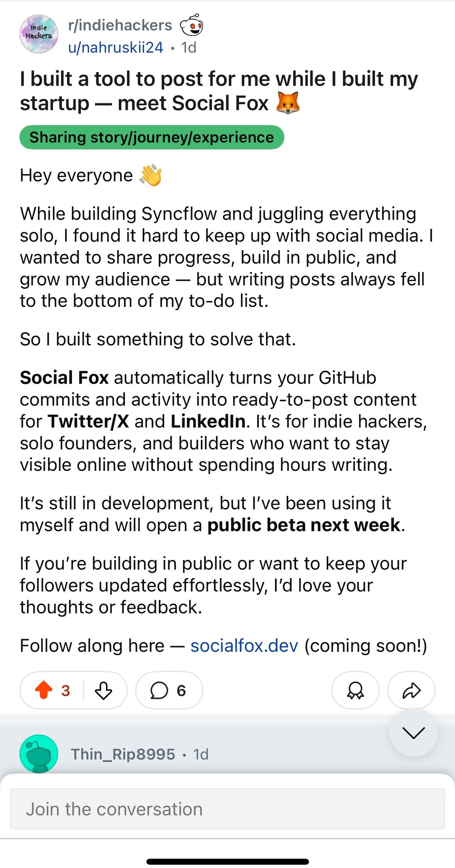Share the post with the share arrow
The width and height of the screenshot is (455, 868).
pyautogui.click(x=411, y=690)
